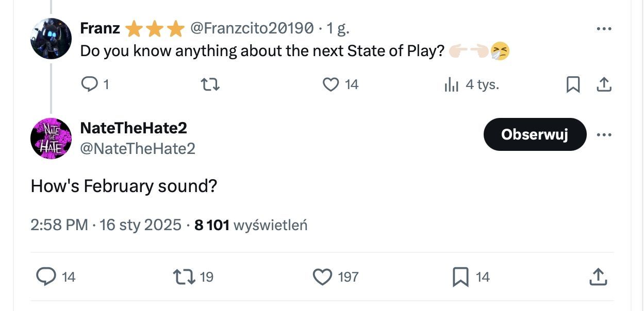Screen dimensions: 644x311
Task: Like NateTheHate2's tweet with 197 likes
Action: coord(323,277)
